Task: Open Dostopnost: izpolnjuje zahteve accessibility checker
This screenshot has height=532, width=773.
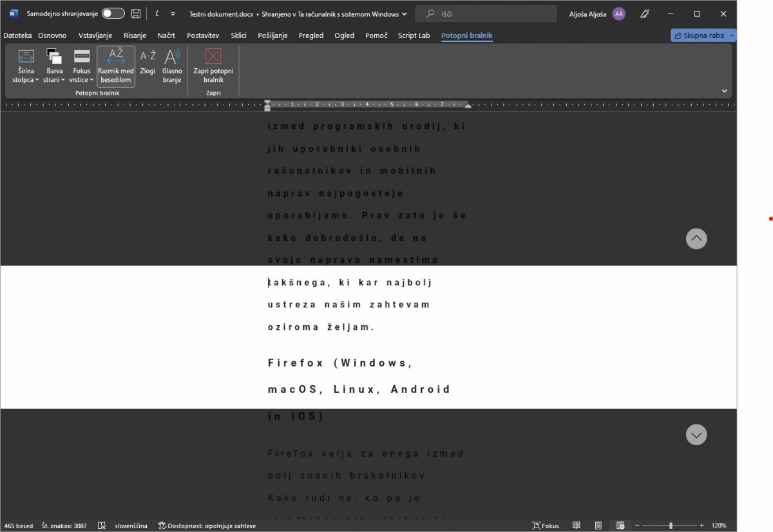Action: pos(207,526)
